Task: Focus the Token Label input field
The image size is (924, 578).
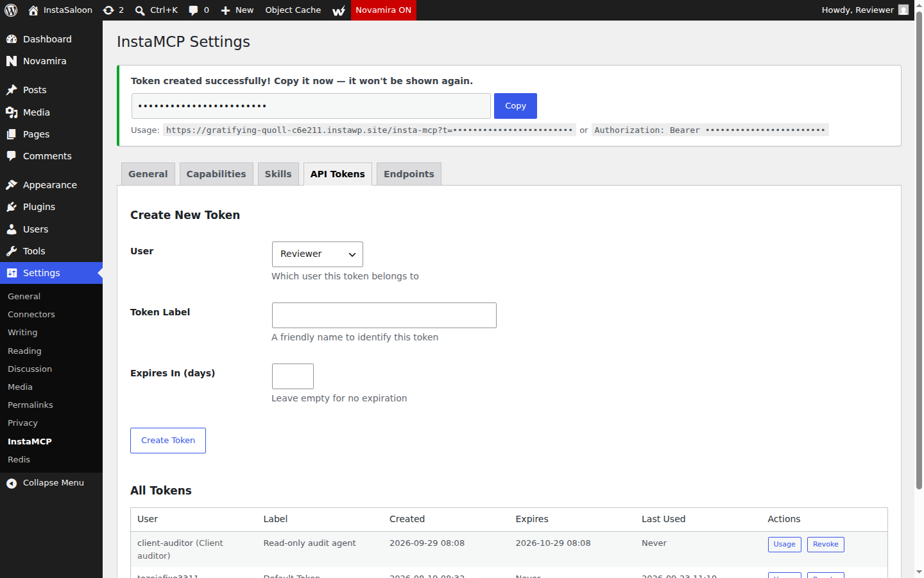Action: click(384, 315)
